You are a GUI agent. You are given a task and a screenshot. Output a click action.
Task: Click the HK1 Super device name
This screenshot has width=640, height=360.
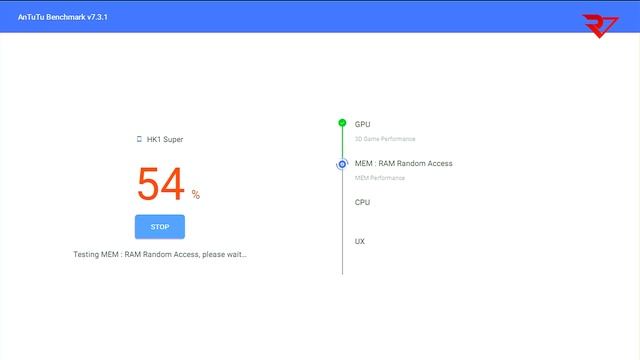pyautogui.click(x=165, y=139)
